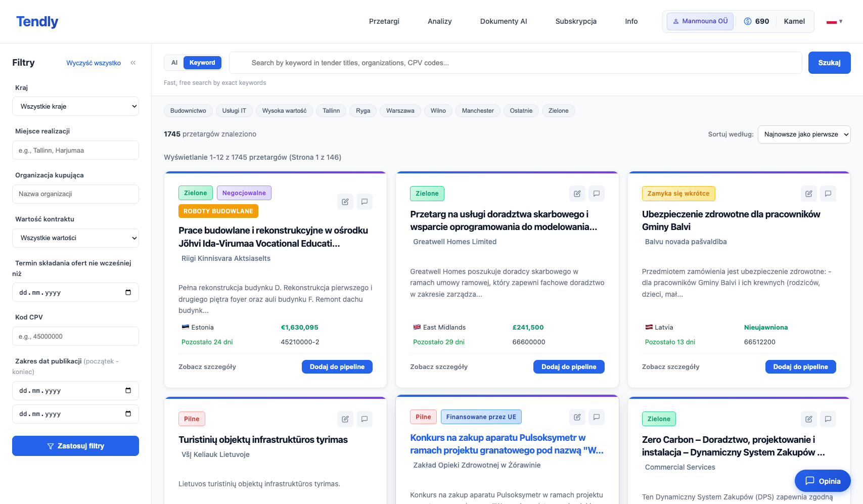Image resolution: width=863 pixels, height=504 pixels.
Task: Switch search mode to AI
Action: point(174,63)
